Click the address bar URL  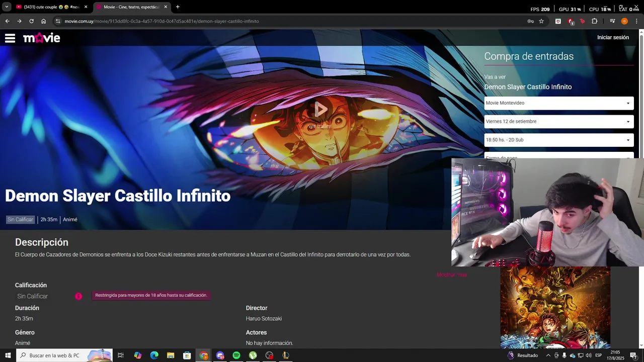coord(162,21)
